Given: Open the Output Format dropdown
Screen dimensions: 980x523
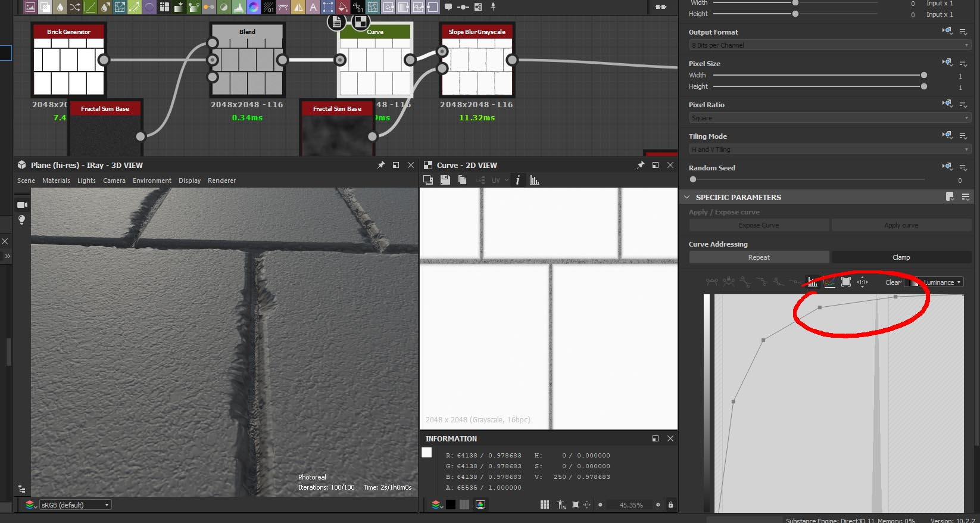Looking at the screenshot, I should [x=830, y=45].
